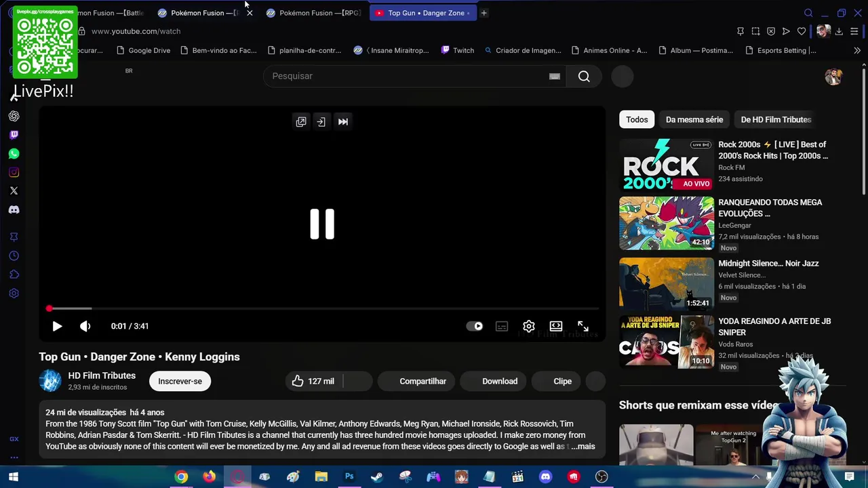This screenshot has width=868, height=488.
Task: Select the "Da mesma série" filter chip
Action: tap(694, 119)
